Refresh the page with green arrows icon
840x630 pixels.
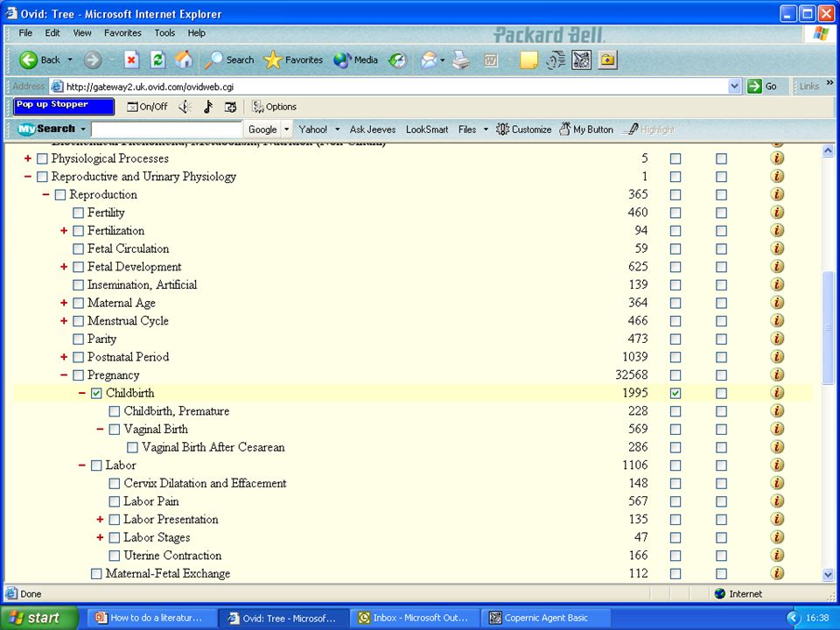pyautogui.click(x=157, y=60)
